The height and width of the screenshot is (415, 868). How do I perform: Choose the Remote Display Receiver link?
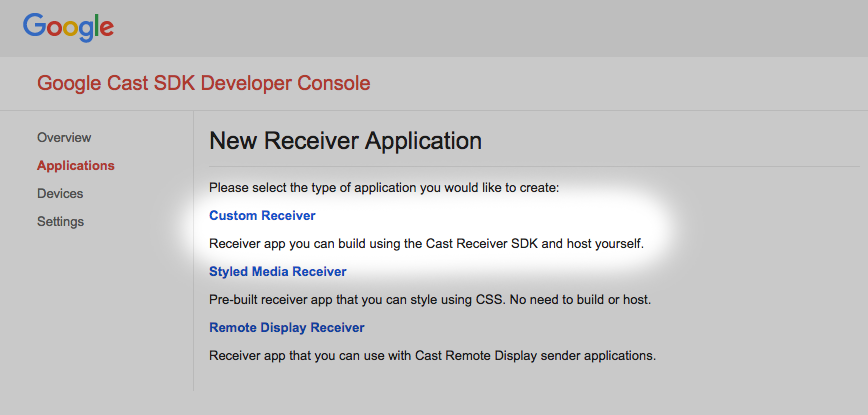(x=287, y=327)
